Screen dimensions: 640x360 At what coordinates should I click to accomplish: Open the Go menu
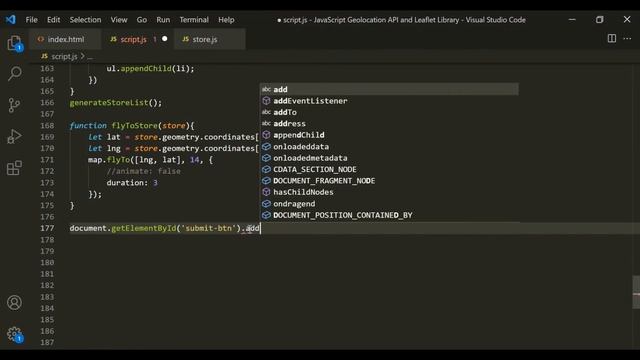pos(142,20)
